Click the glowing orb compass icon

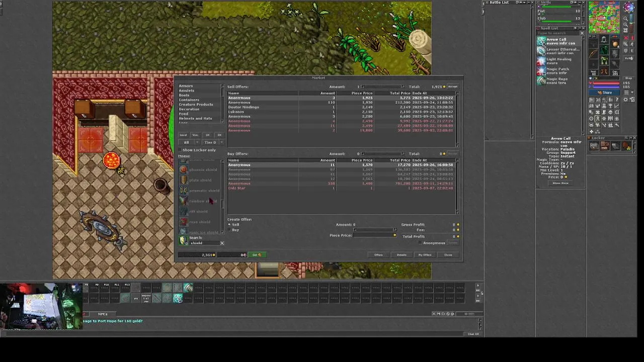coord(629,8)
